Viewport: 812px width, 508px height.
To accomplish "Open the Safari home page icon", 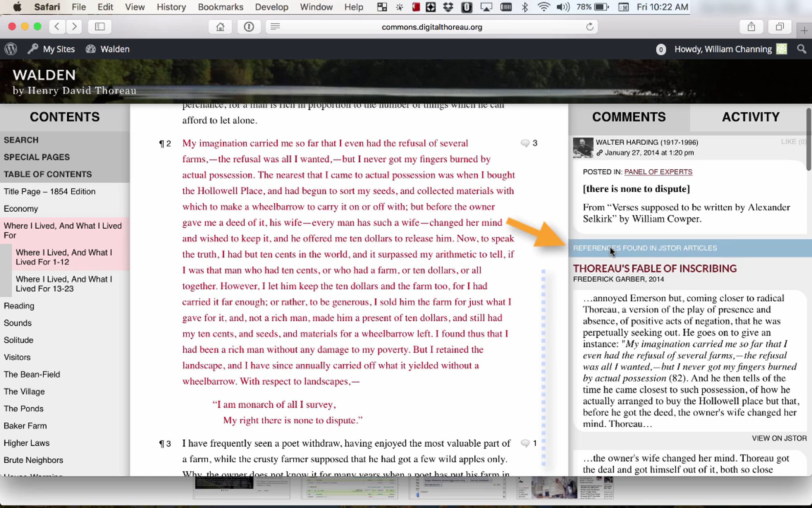I will (220, 27).
